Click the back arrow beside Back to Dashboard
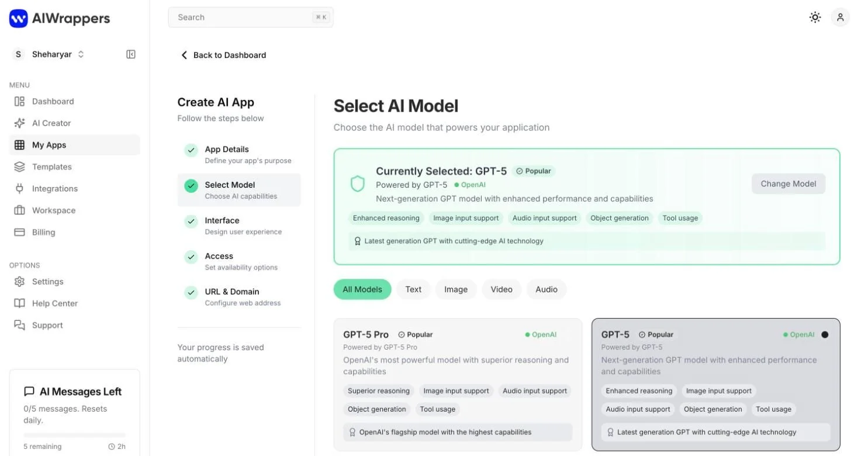The height and width of the screenshot is (456, 868). pyautogui.click(x=184, y=55)
